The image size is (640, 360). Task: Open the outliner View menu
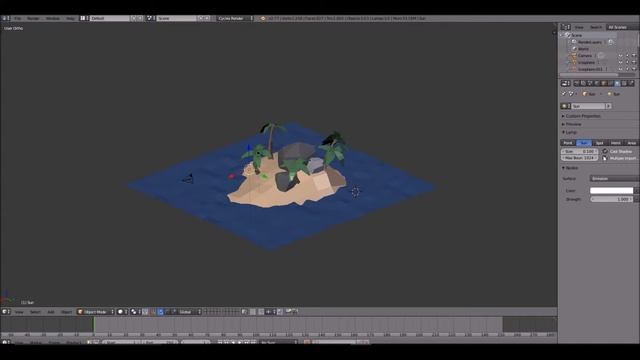(579, 27)
